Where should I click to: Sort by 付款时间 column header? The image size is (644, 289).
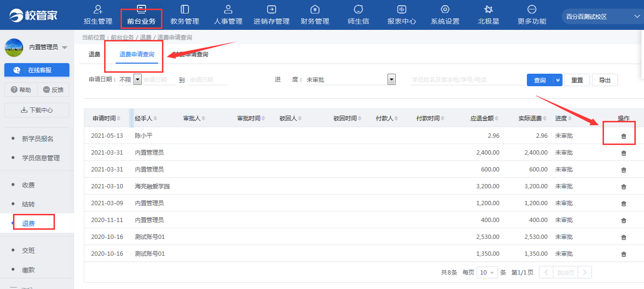tap(430, 118)
